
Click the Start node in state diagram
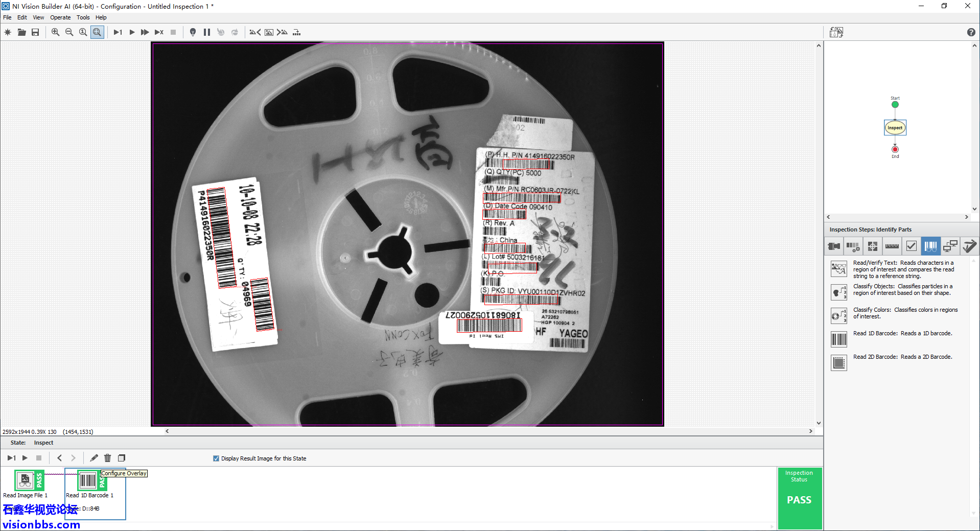[895, 104]
